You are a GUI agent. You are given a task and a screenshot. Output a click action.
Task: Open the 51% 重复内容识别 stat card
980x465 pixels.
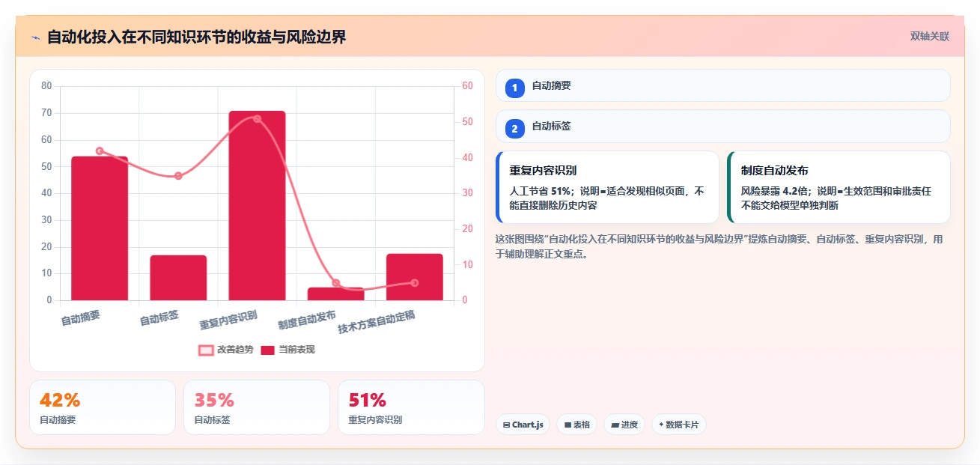pyautogui.click(x=411, y=407)
